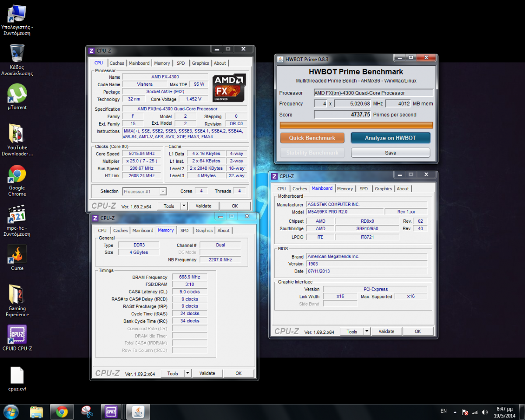The image size is (525, 420).
Task: Click the NB Frequency value 2207.0 MHz
Action: point(220,259)
